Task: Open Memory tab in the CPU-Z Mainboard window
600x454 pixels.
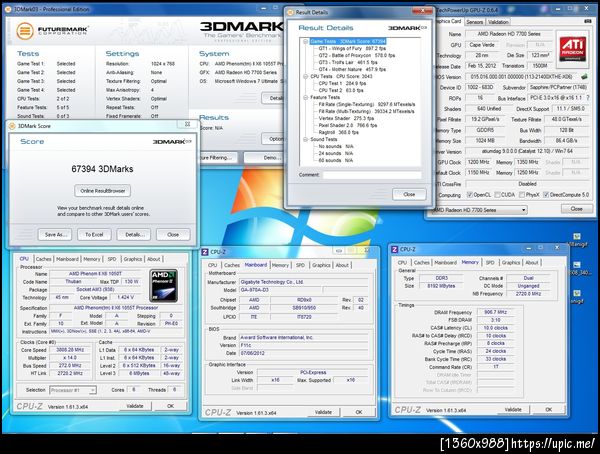Action: point(280,265)
